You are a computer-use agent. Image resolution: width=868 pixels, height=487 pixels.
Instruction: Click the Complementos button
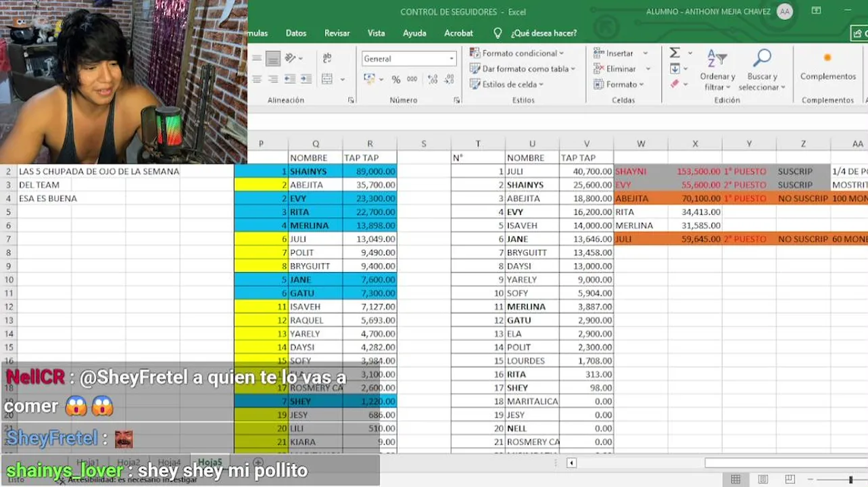[x=827, y=66]
